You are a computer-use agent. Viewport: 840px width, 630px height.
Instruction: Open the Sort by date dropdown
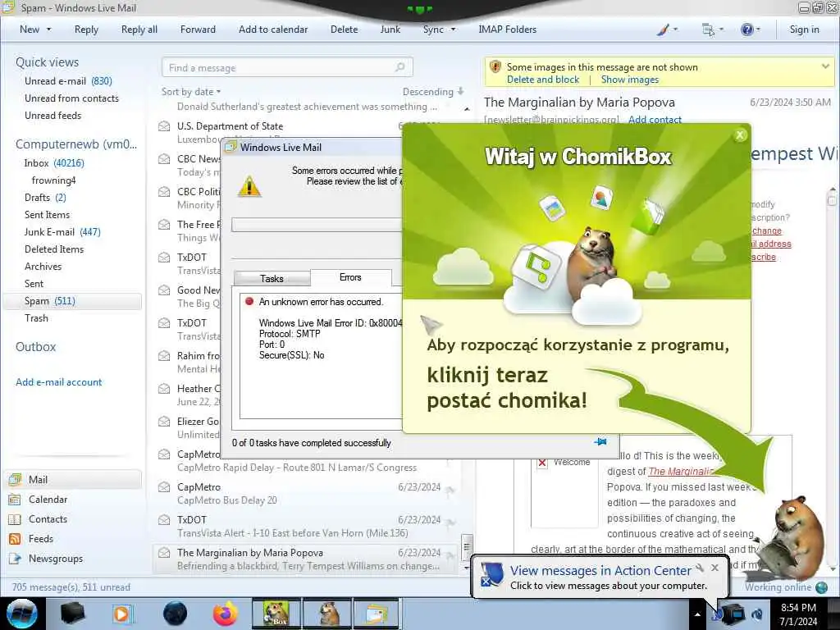click(x=191, y=92)
